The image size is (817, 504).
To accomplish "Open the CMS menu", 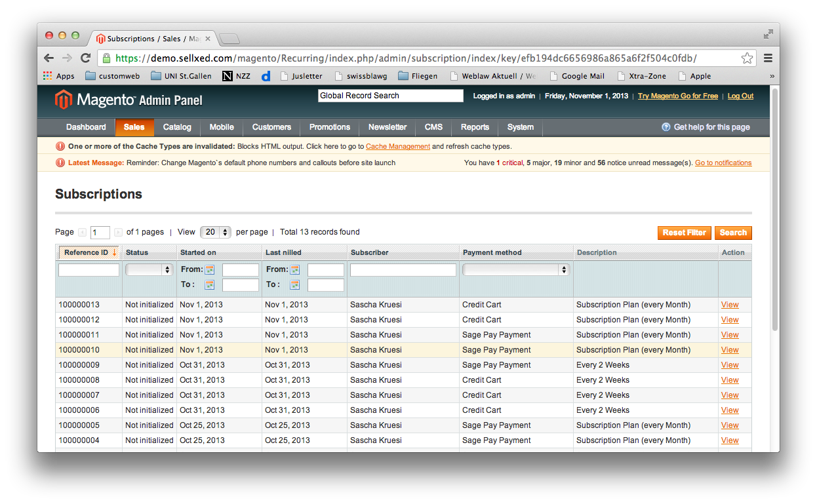I will click(433, 127).
